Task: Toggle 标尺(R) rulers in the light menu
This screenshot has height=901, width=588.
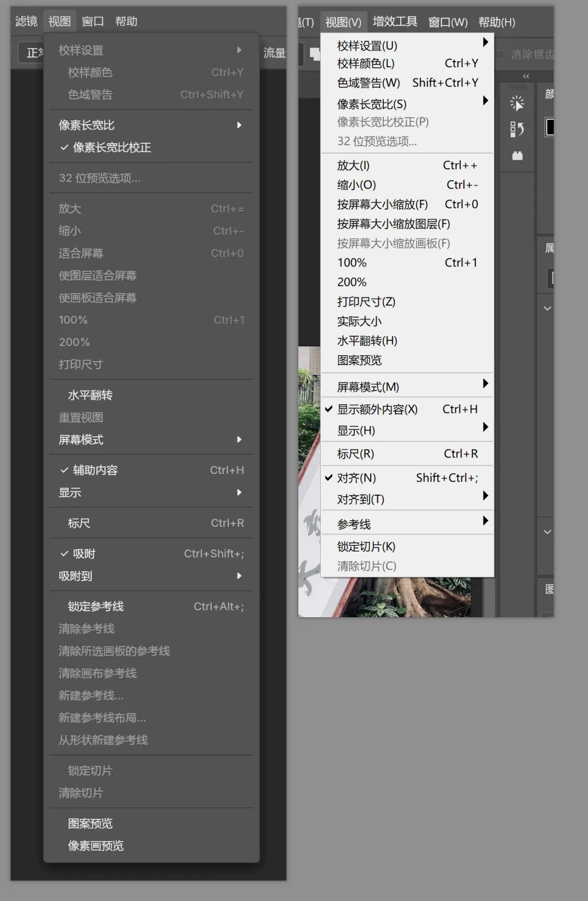Action: click(407, 454)
